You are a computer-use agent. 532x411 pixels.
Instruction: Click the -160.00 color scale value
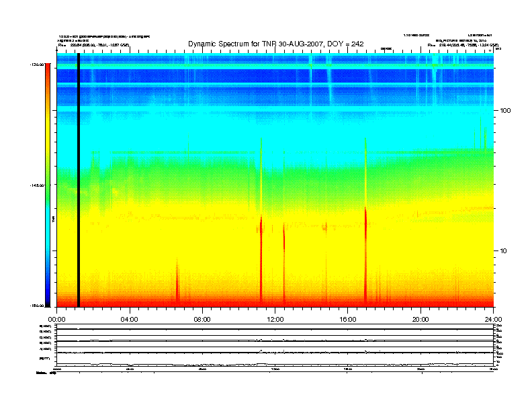[37, 306]
